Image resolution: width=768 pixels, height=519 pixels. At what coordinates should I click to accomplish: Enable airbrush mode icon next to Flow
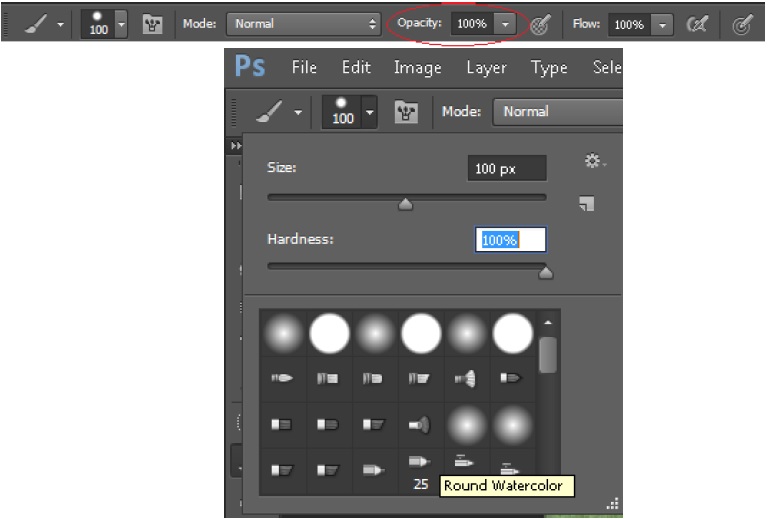[x=697, y=23]
